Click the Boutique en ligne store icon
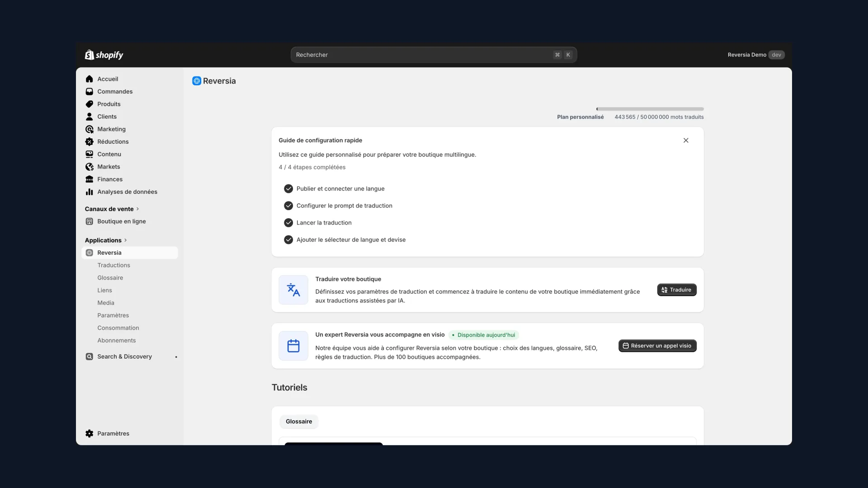Screen dimensions: 868x488 click(90, 221)
